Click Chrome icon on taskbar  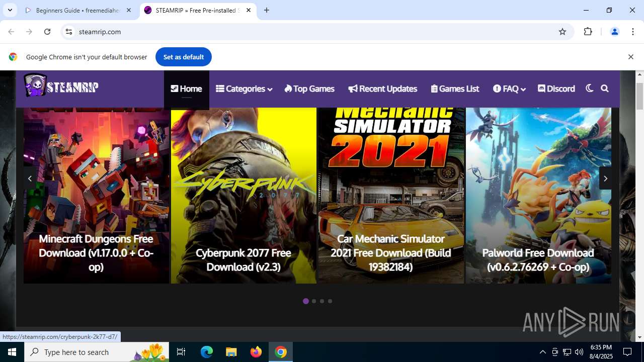tap(281, 352)
